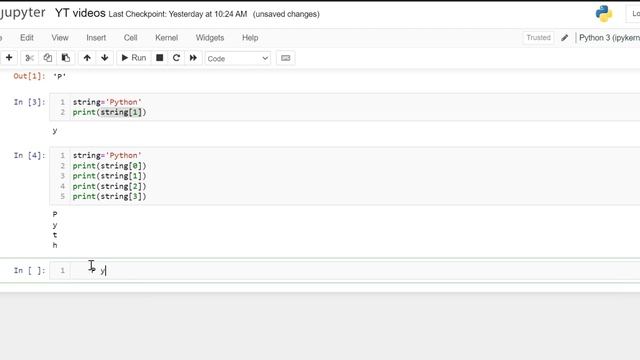Click the In [ ] prompt of empty cell
Viewport: 640px width, 360px height.
(x=29, y=270)
